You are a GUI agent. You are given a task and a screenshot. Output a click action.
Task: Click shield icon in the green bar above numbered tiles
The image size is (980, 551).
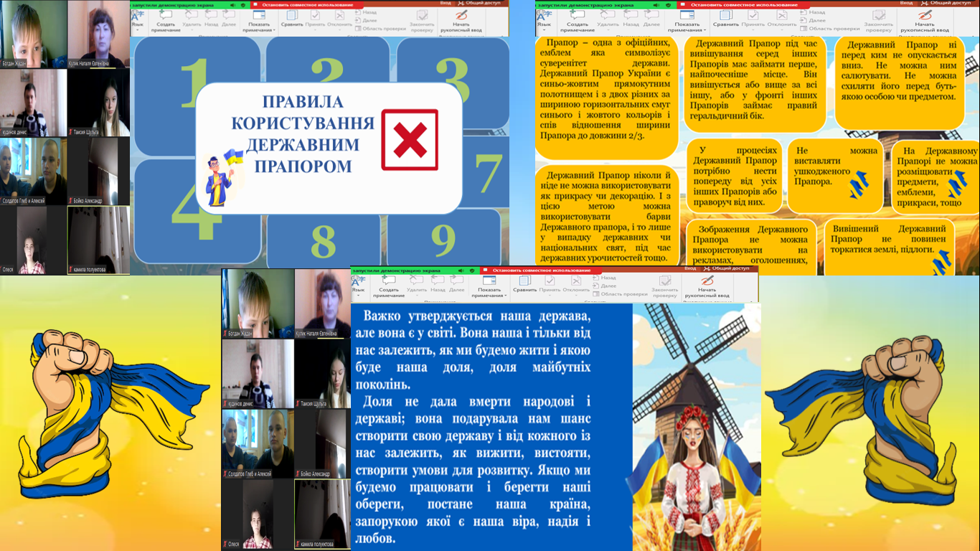pyautogui.click(x=243, y=4)
